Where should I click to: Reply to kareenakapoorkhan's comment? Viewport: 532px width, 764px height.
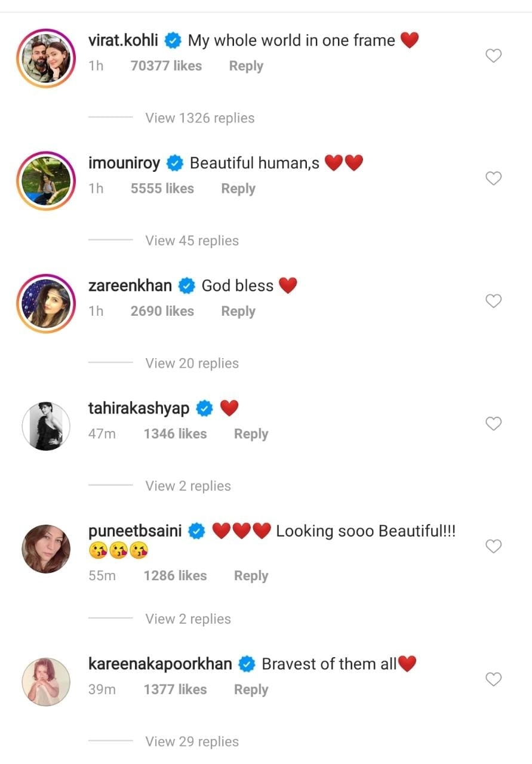[251, 689]
